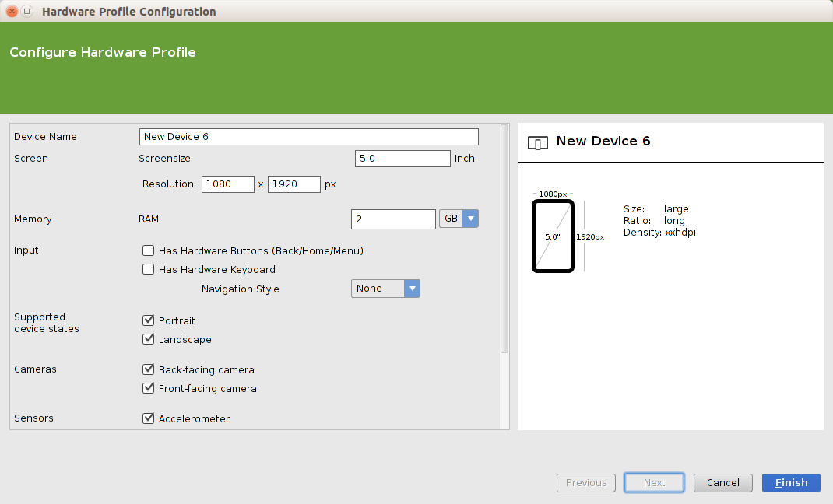Enable Has Hardware Buttons checkbox
833x504 pixels.
[x=148, y=250]
